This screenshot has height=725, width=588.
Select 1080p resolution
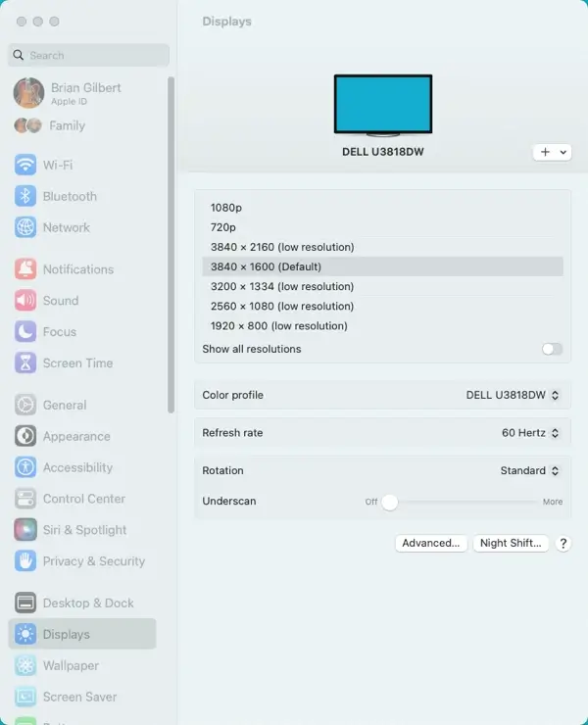pos(382,208)
